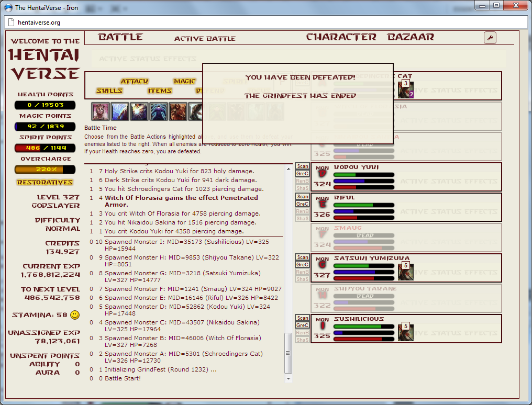Click the Health Points bar
This screenshot has width=532, height=405.
pyautogui.click(x=45, y=105)
